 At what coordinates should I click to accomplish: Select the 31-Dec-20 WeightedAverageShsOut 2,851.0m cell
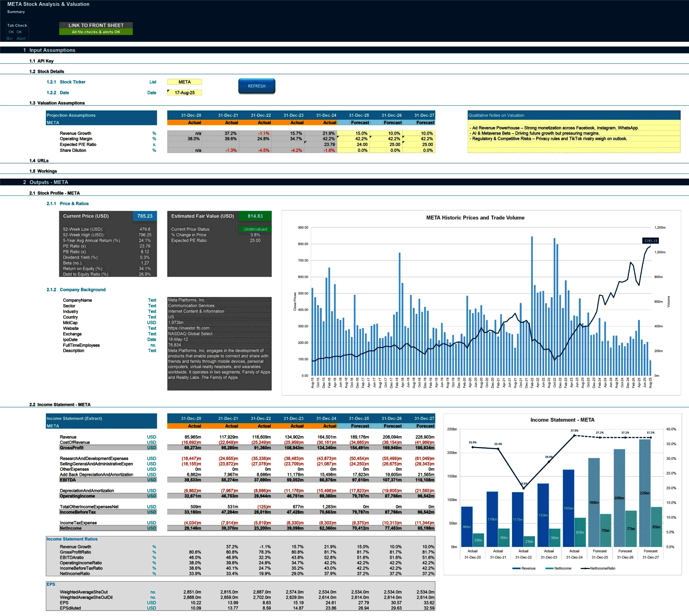[x=184, y=592]
